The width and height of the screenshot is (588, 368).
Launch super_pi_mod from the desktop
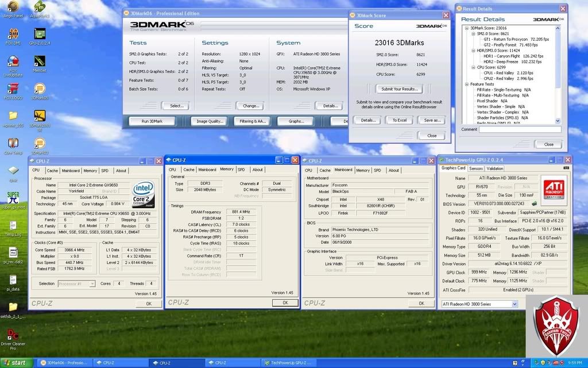point(13,201)
